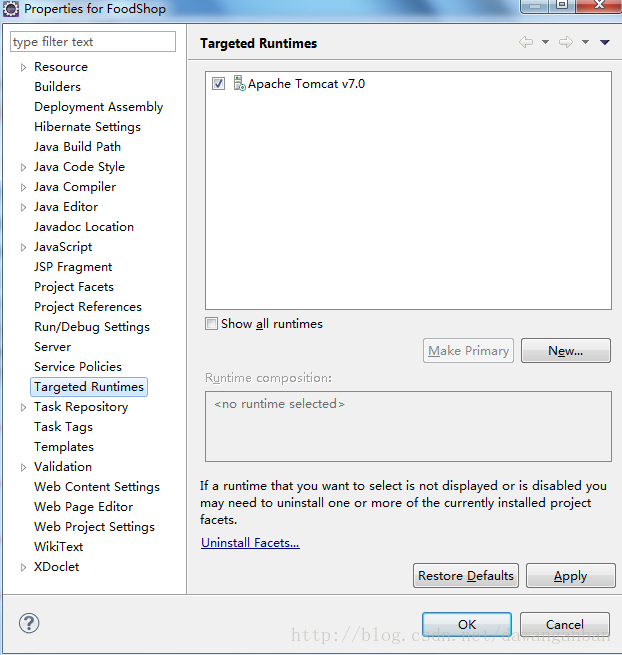The height and width of the screenshot is (655, 622).
Task: Open forward history dropdown arrow
Action: click(x=585, y=42)
